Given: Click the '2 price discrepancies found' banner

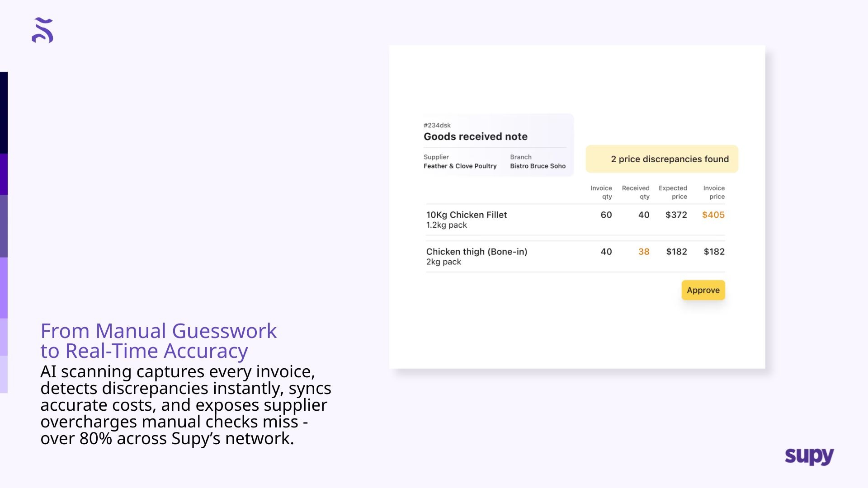Looking at the screenshot, I should tap(661, 159).
